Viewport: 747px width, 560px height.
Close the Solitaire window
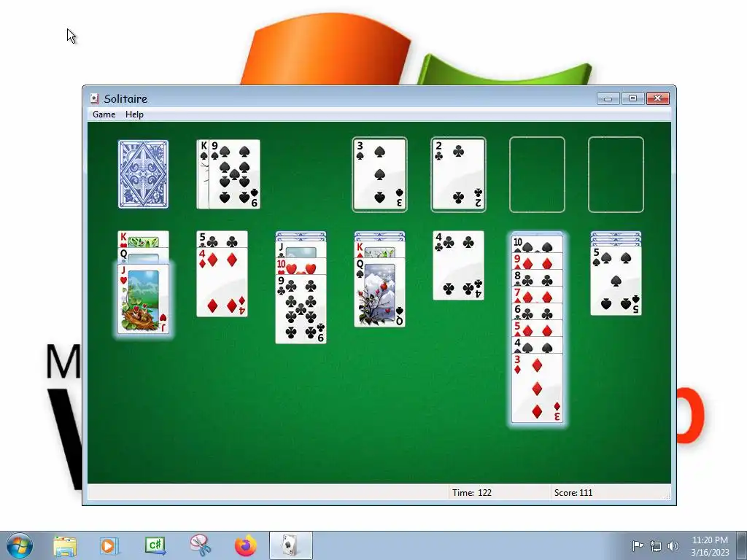[658, 98]
